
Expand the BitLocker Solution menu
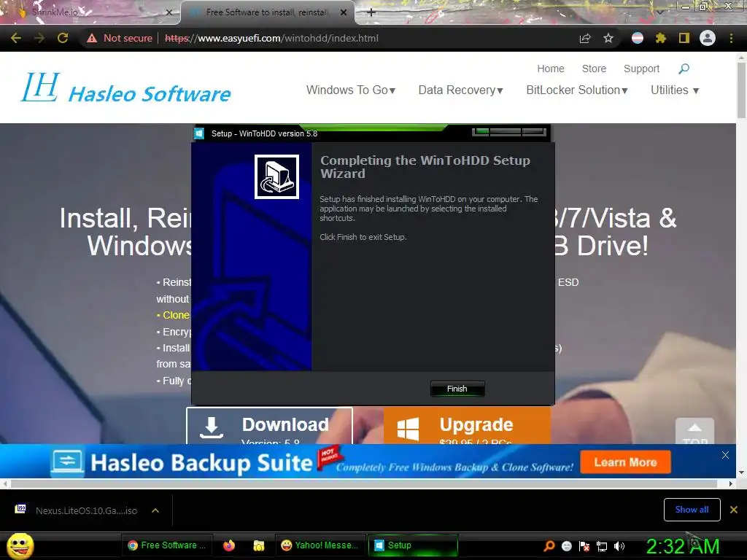[x=577, y=90]
